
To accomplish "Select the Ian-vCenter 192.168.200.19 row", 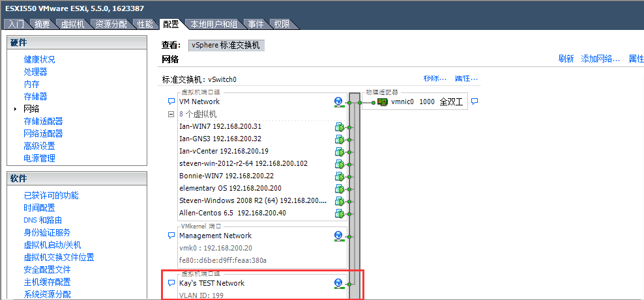I will (x=224, y=151).
